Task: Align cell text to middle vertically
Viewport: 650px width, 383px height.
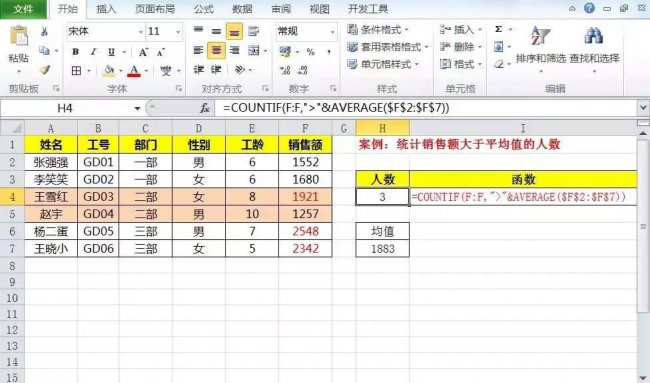Action: coord(216,31)
